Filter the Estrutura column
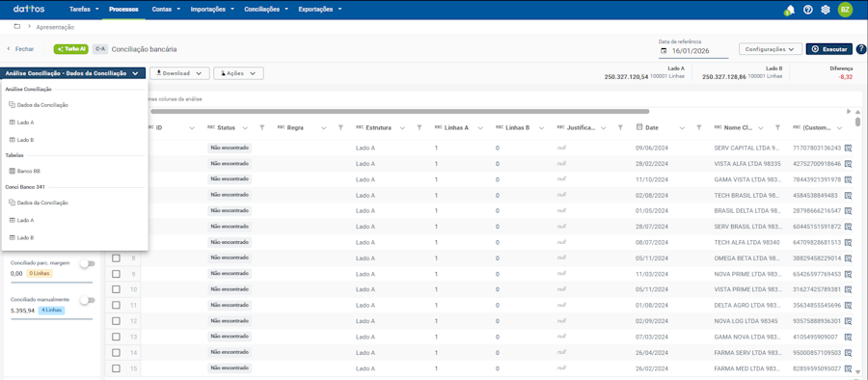This screenshot has height=380, width=868. (420, 128)
